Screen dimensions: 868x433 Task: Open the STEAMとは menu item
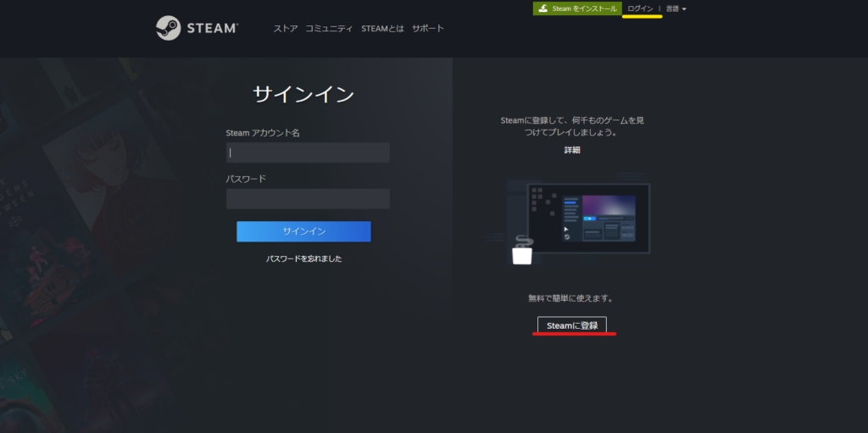pos(382,28)
